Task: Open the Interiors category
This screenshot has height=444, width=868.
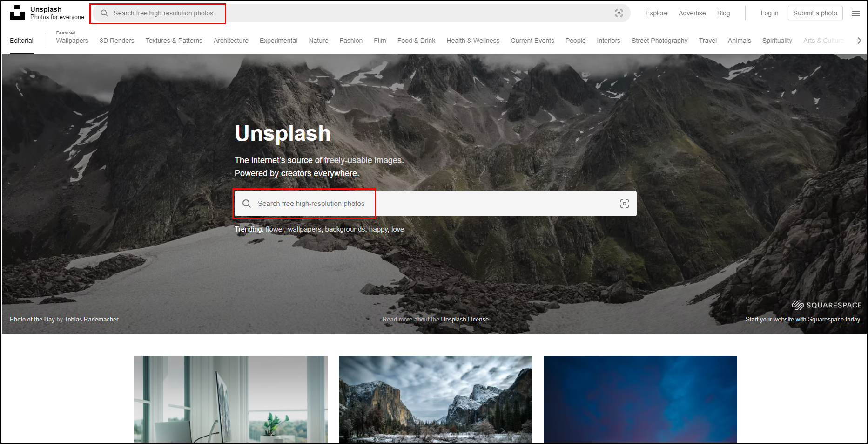Action: coord(608,41)
